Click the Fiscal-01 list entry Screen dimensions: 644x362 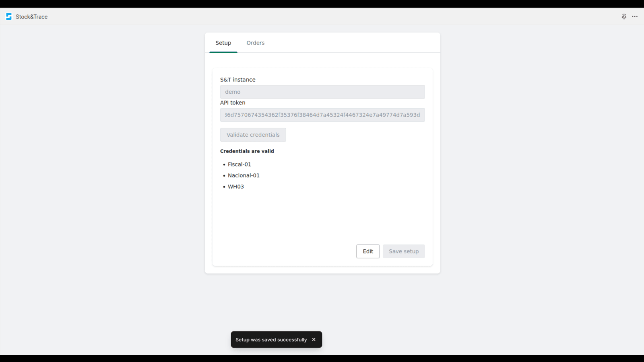(239, 165)
